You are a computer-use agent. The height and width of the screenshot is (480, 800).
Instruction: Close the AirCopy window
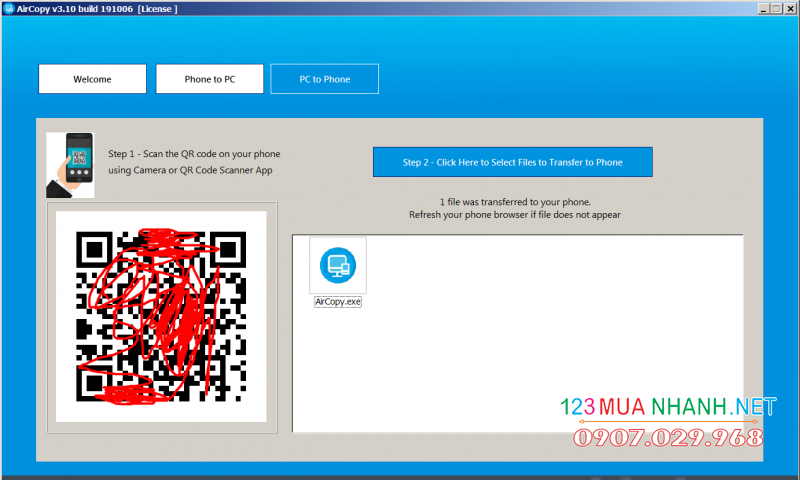790,9
